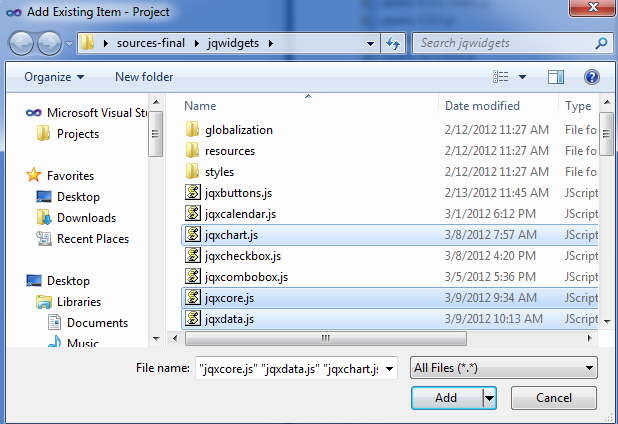Click navigation pane scroll down arrow
Viewport: 618px width, 424px height.
point(156,339)
